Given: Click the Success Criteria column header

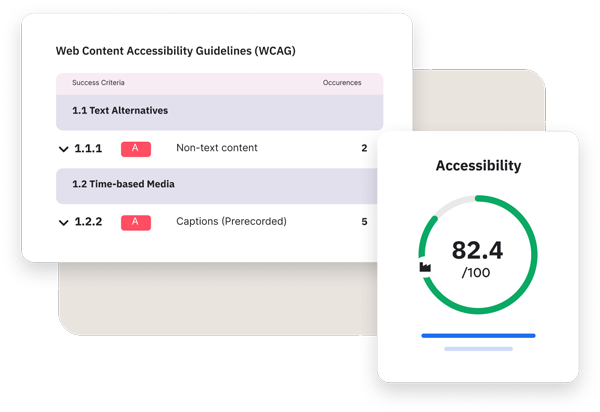Looking at the screenshot, I should (x=98, y=82).
